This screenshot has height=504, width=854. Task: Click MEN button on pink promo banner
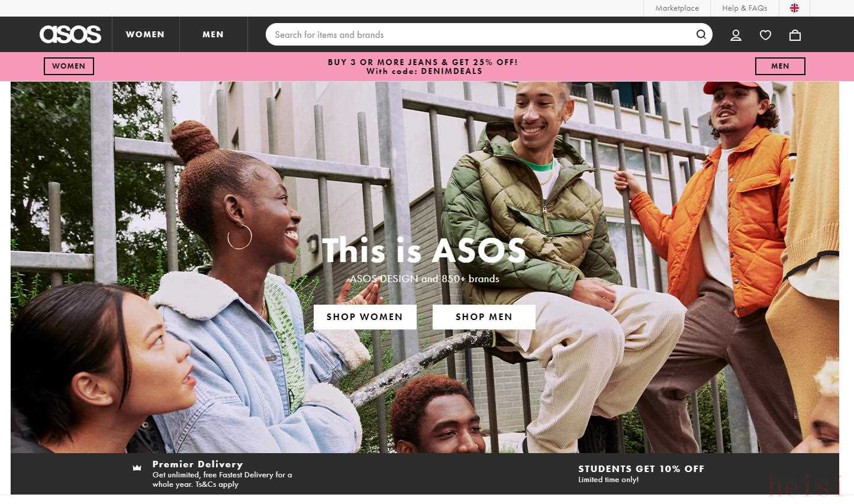(x=780, y=66)
